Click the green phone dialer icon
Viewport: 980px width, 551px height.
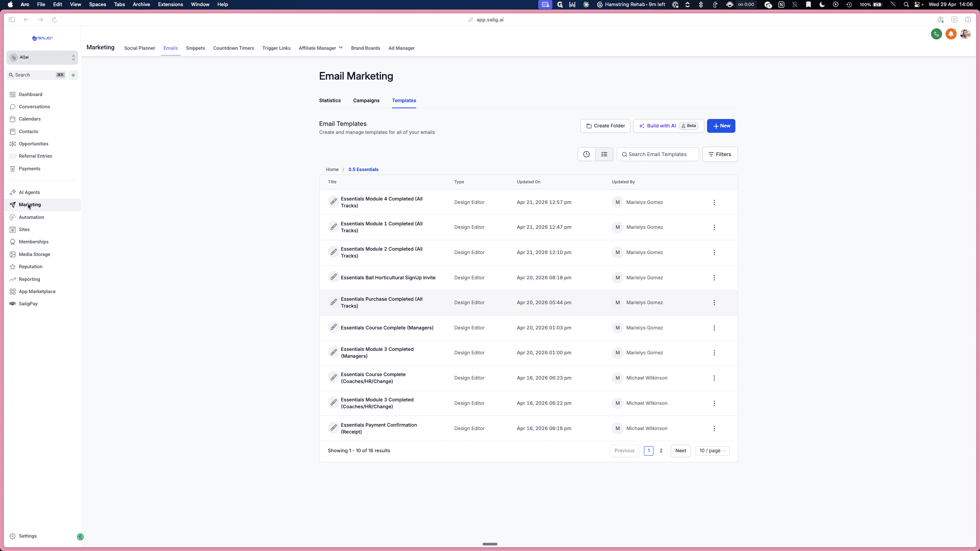(936, 34)
